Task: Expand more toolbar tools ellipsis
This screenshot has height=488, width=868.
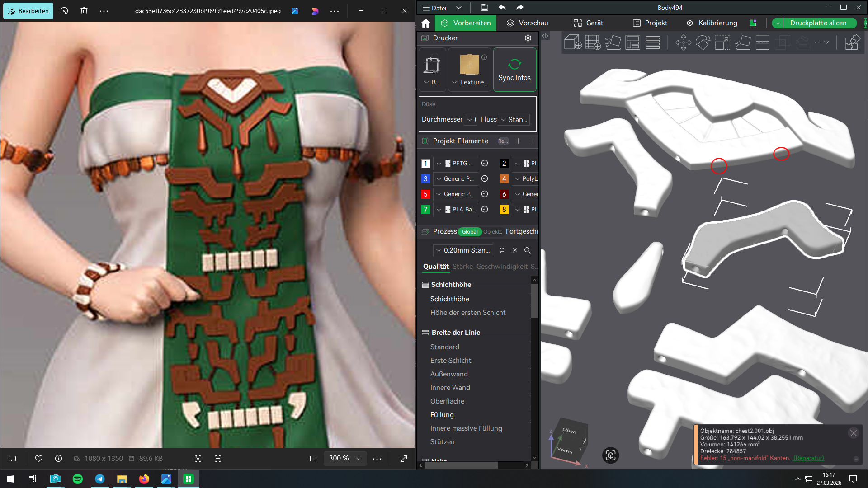Action: point(822,42)
